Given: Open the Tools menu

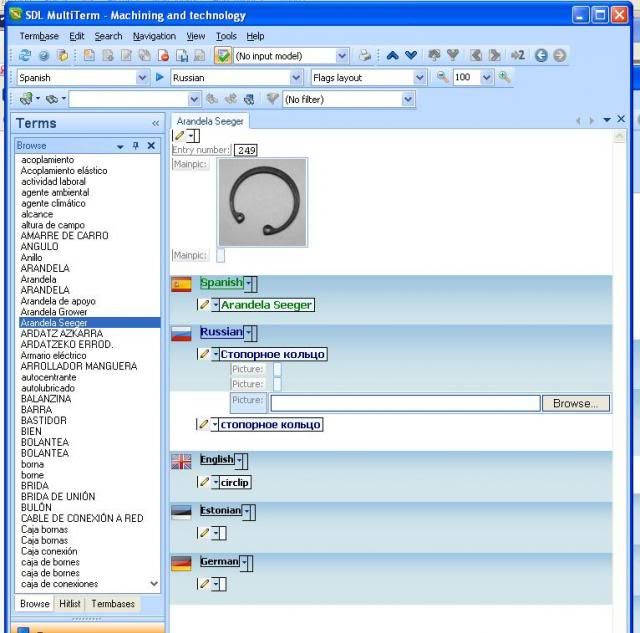Looking at the screenshot, I should pos(226,36).
